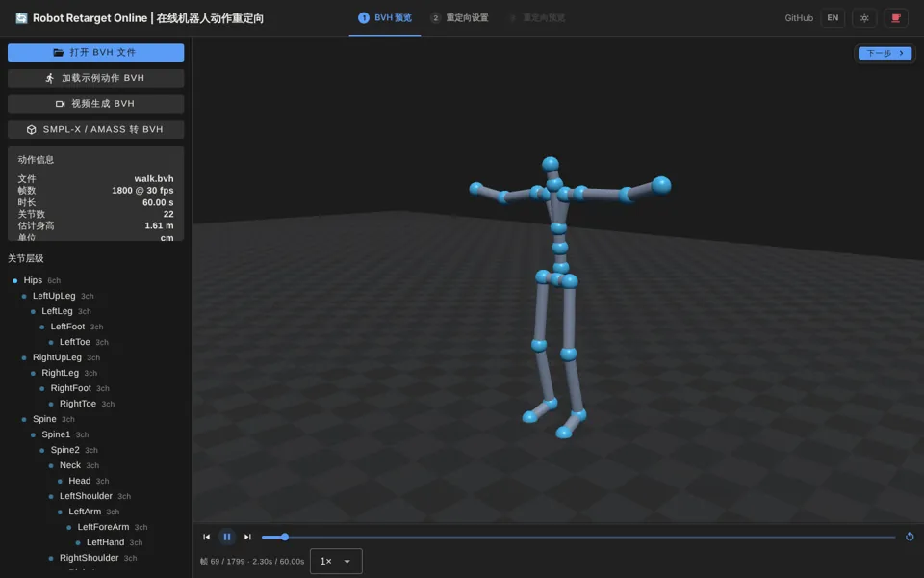Select the LeftToe joint row
Image resolution: width=924 pixels, height=578 pixels.
click(95, 342)
